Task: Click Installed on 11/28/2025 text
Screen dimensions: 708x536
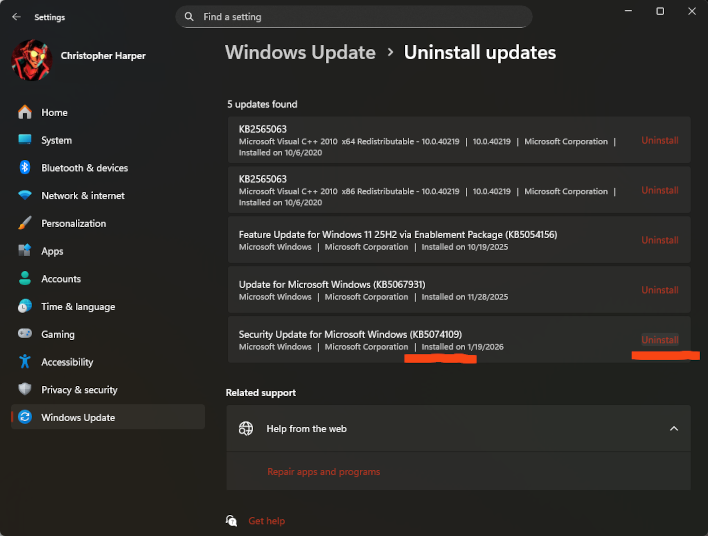Action: (x=465, y=297)
